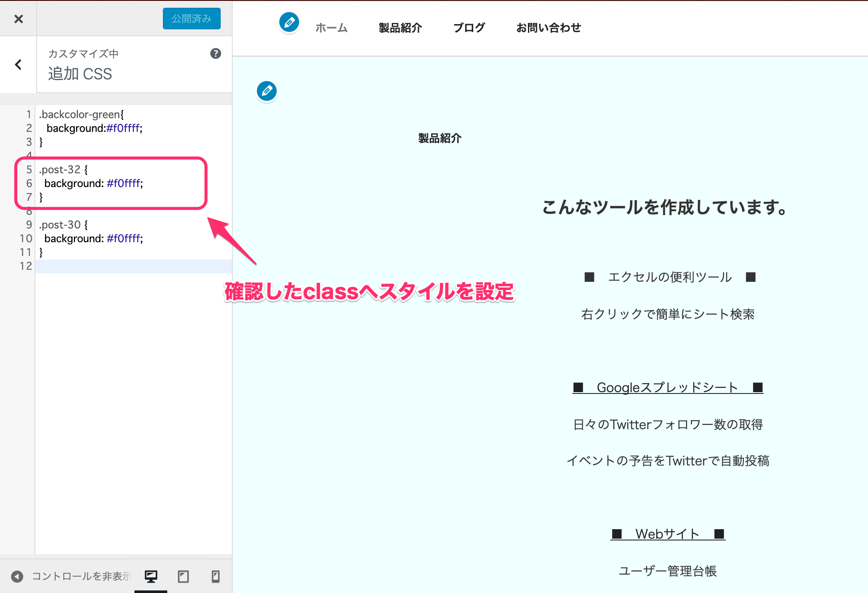Screen dimensions: 868x593
Task: Click the circular collapse arrow at bottom left
Action: (17, 575)
